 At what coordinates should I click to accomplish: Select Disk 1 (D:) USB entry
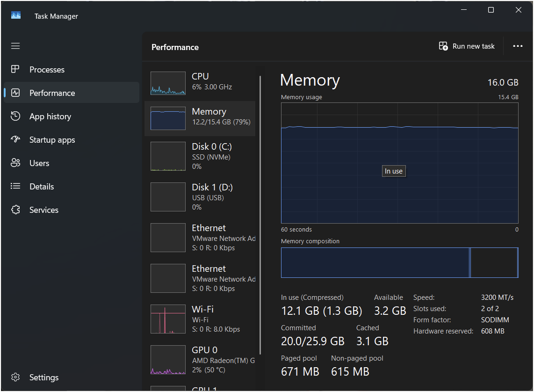[x=200, y=197]
